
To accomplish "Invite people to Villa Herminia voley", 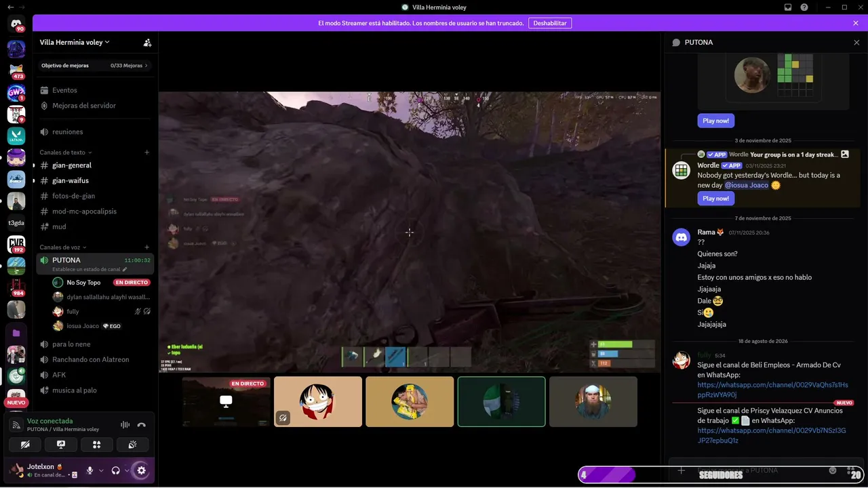I will [147, 42].
